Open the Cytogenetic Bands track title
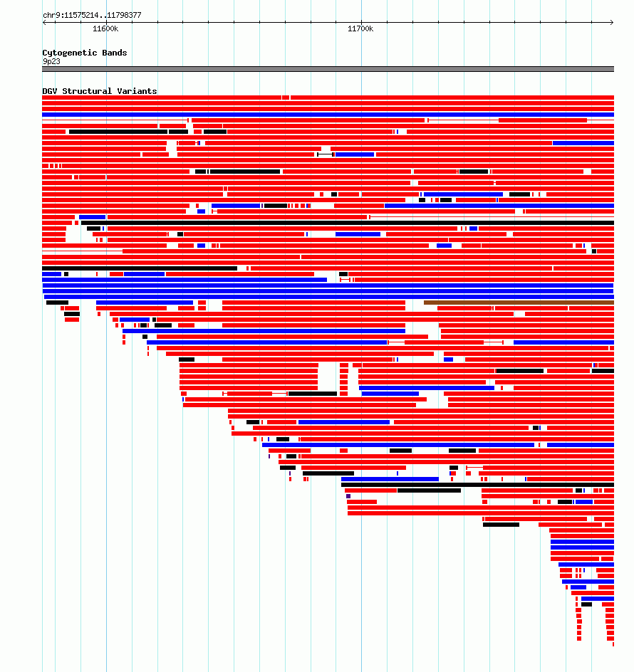This screenshot has height=672, width=634. [x=85, y=53]
